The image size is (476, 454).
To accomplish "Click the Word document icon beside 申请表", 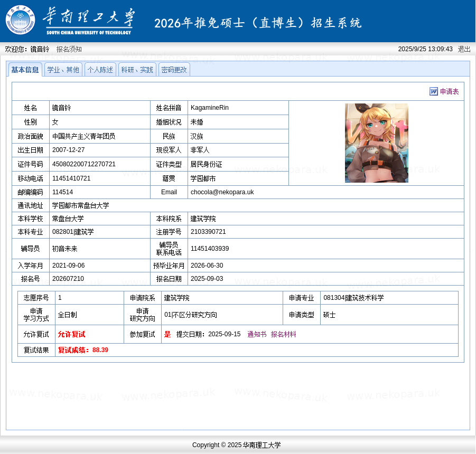I will click(433, 91).
